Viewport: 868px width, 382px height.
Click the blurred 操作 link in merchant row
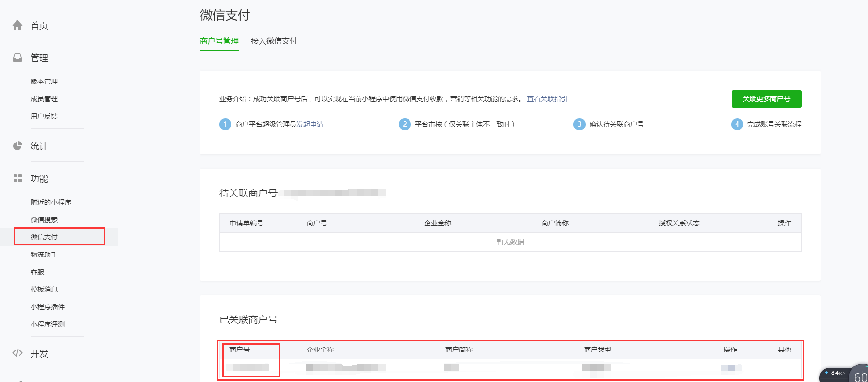point(731,368)
